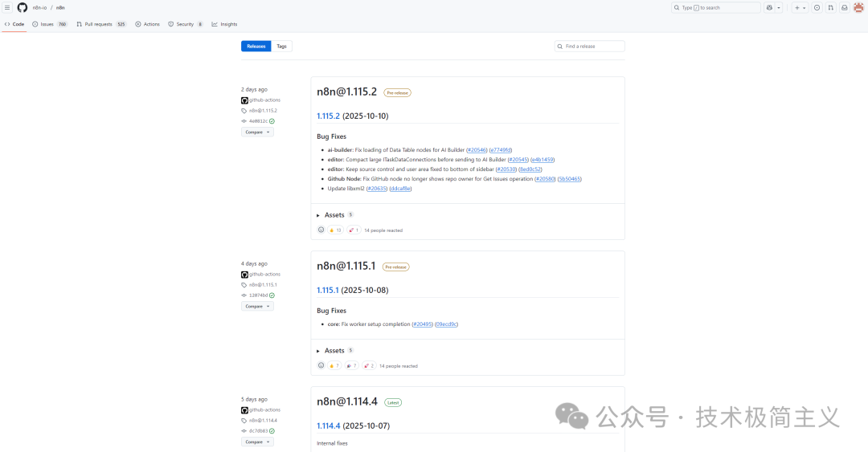868x452 pixels.
Task: Open pull request #20635 link
Action: pos(377,189)
